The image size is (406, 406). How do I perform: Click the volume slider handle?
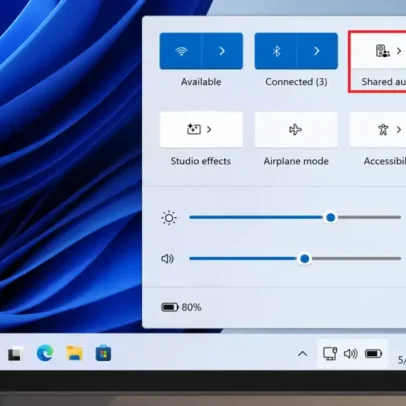tap(305, 259)
